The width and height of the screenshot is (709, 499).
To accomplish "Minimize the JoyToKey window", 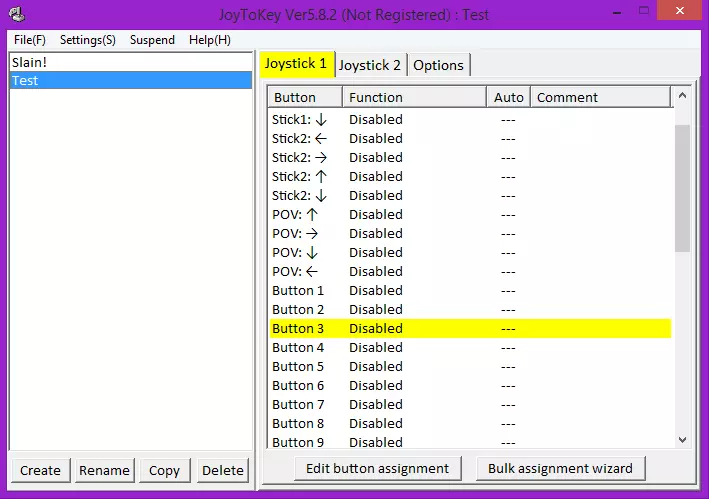I will [617, 11].
